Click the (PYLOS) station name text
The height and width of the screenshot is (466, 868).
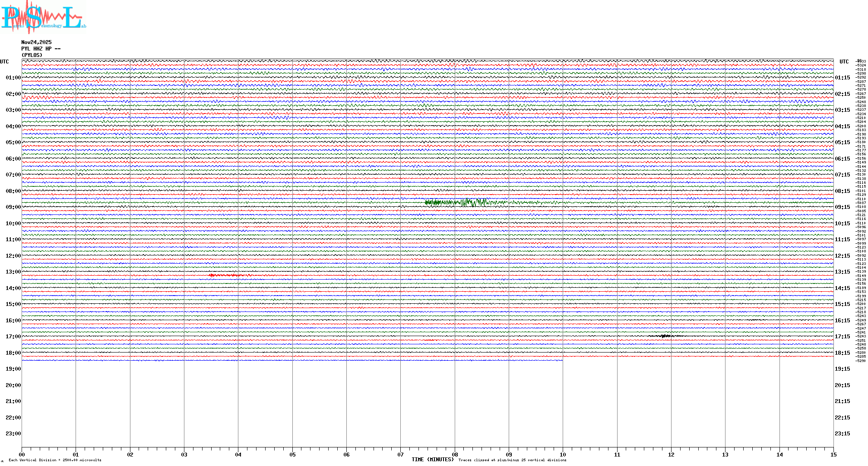click(x=32, y=55)
